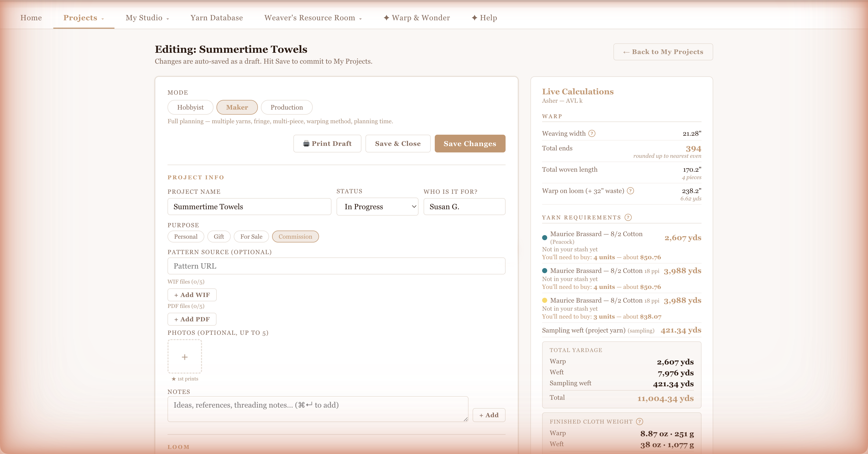Set purpose to For Sale
This screenshot has height=454, width=868.
coord(251,236)
